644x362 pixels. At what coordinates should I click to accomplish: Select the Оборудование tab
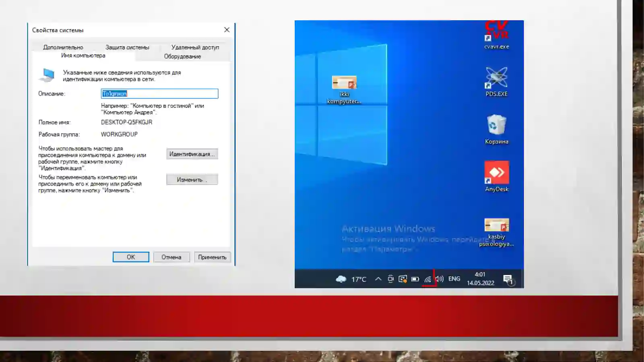(x=182, y=56)
